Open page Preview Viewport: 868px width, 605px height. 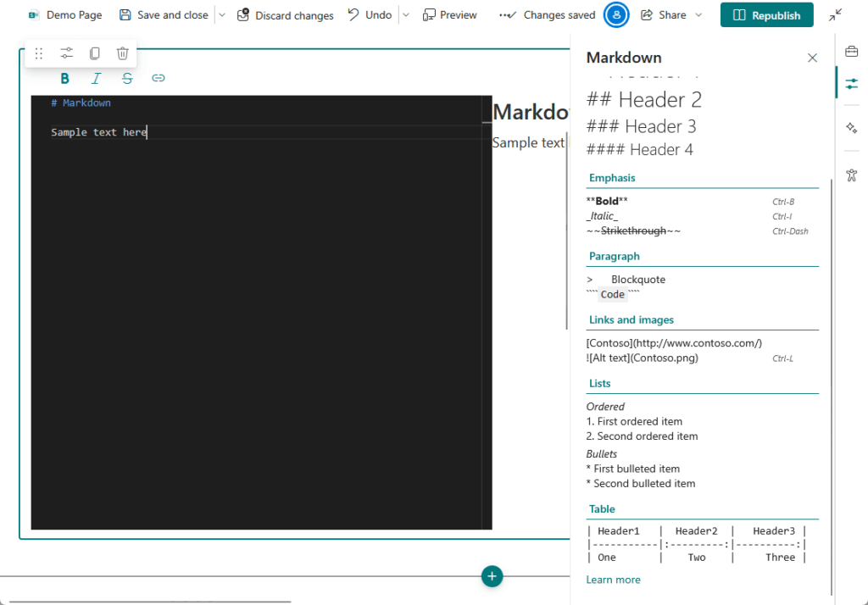pyautogui.click(x=449, y=15)
